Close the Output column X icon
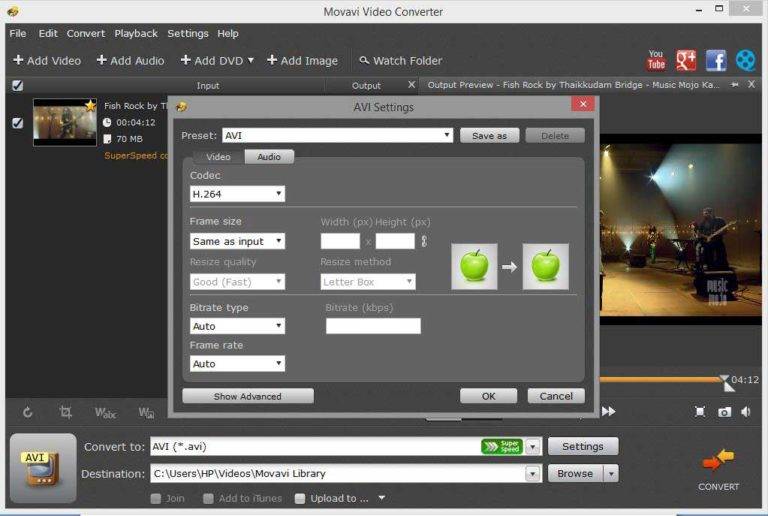 click(411, 85)
